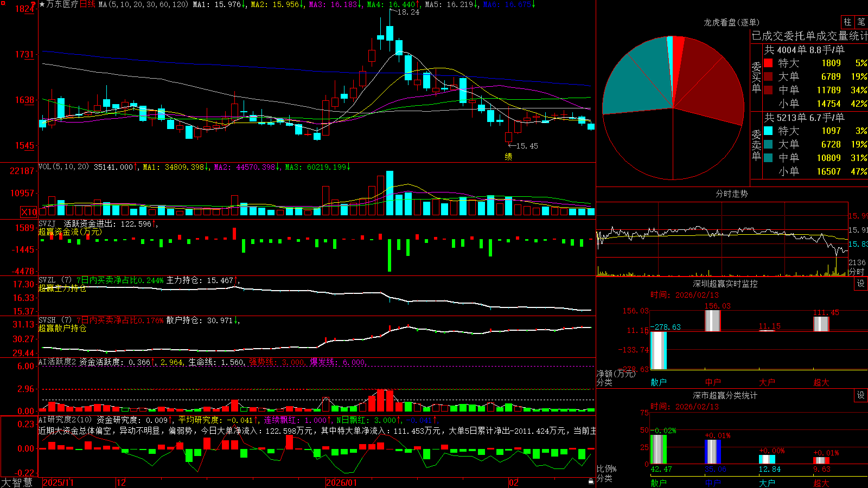Select the 2025/11 date marker on timeline
868x488 pixels.
[x=58, y=483]
